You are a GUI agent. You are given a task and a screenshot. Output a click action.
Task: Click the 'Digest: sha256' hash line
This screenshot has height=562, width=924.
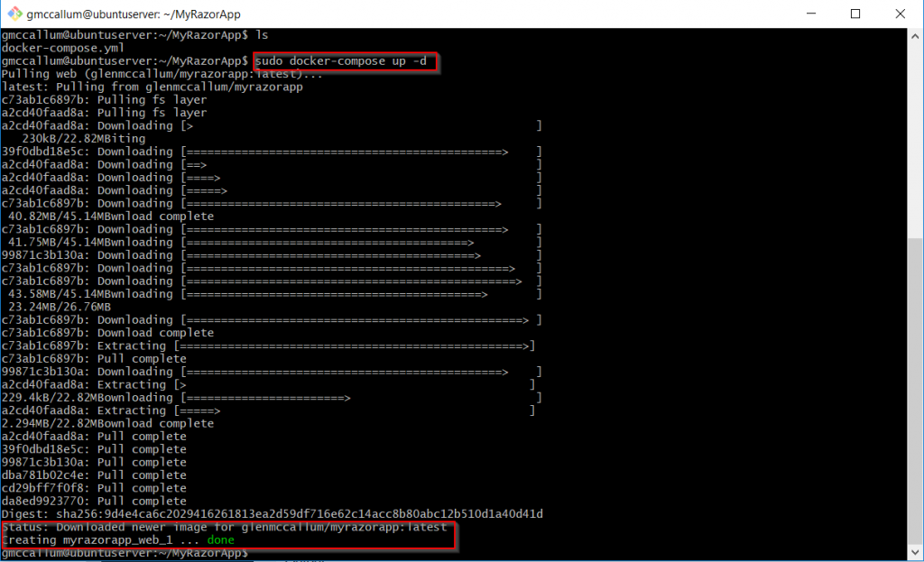(x=272, y=515)
